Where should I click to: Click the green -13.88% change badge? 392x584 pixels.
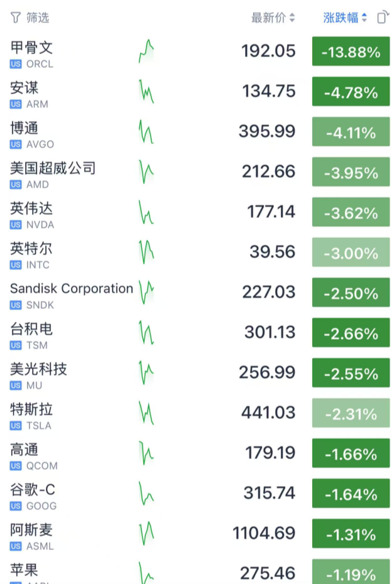pos(350,51)
